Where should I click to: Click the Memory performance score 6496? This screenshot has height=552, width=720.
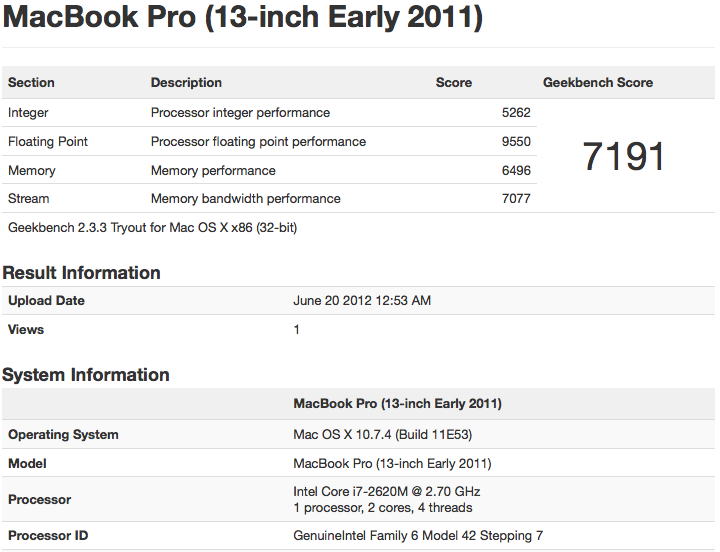[516, 170]
